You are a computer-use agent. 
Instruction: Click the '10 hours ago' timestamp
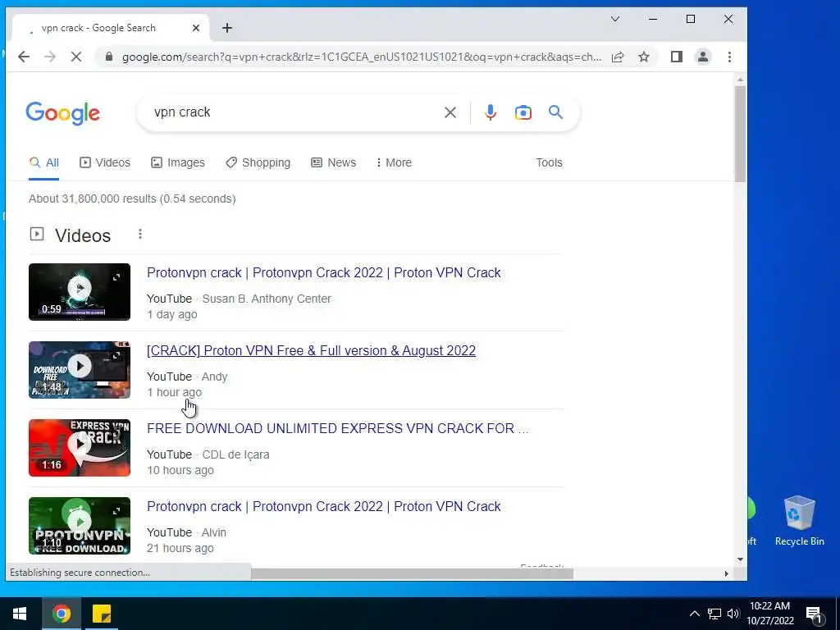tap(180, 470)
